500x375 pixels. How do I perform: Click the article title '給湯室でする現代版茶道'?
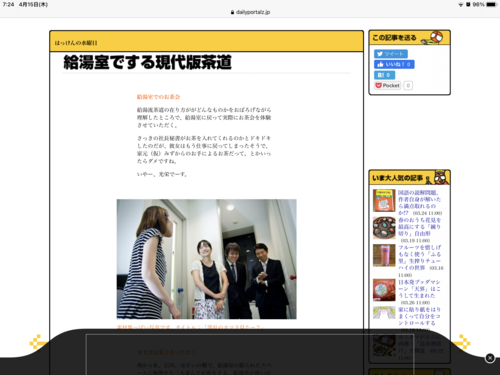tap(147, 62)
